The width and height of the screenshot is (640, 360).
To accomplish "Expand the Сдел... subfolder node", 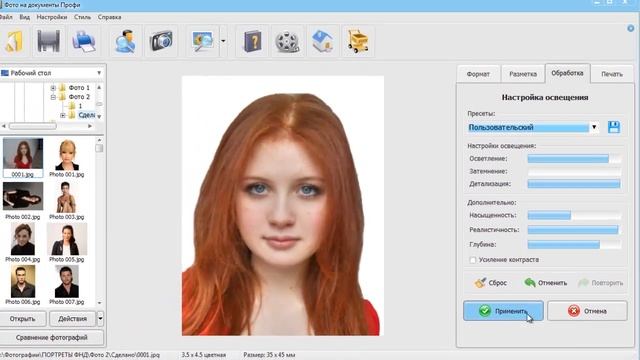I will pos(63,116).
